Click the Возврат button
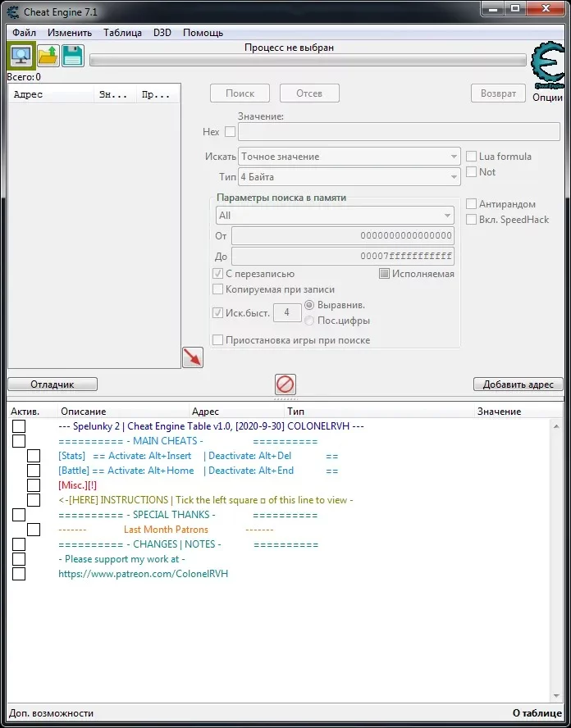 [x=499, y=93]
